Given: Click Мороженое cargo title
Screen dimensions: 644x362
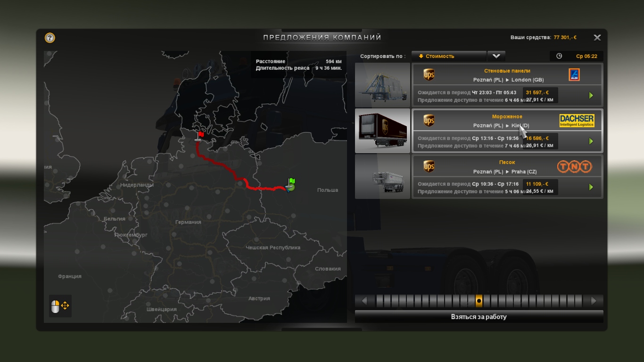Looking at the screenshot, I should [507, 116].
